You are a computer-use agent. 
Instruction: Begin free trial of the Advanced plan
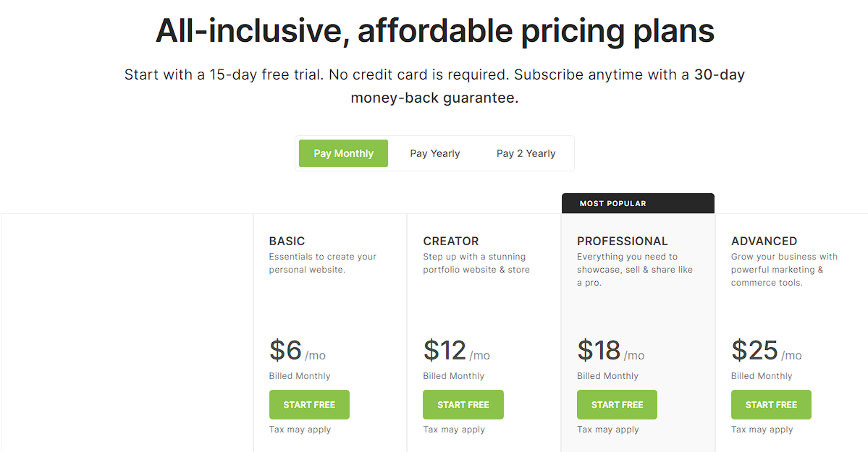point(771,405)
